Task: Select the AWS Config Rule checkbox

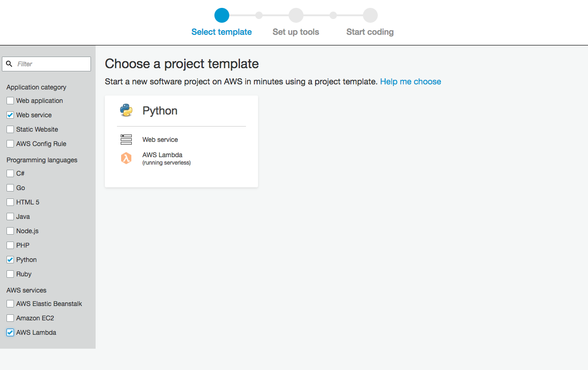Action: (x=10, y=144)
